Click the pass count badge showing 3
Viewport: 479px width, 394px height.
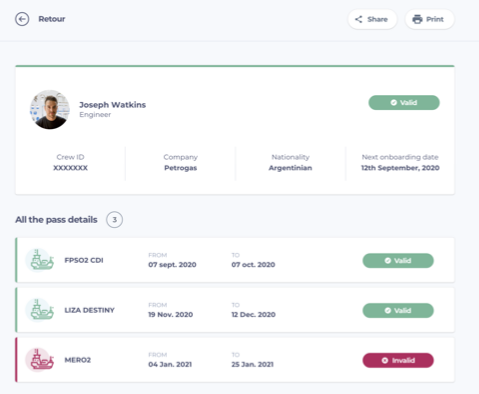click(114, 220)
